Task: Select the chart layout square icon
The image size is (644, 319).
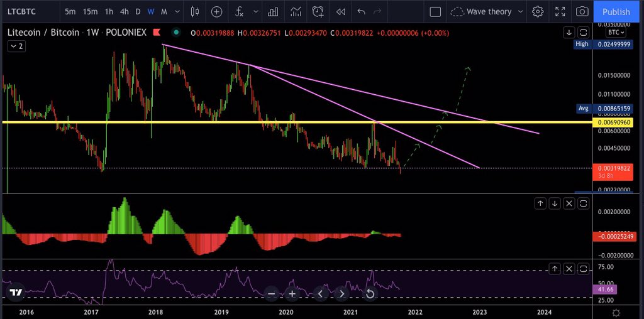Action: (435, 12)
